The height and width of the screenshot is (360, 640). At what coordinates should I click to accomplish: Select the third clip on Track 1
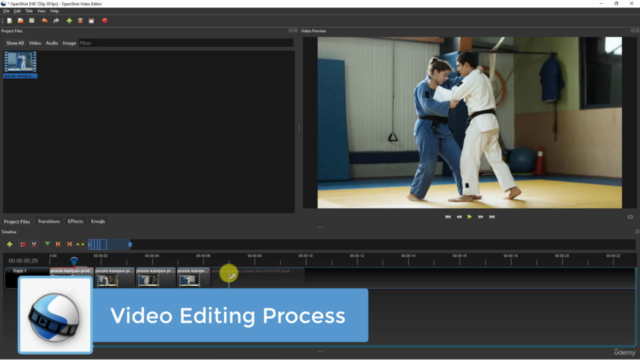click(x=156, y=277)
